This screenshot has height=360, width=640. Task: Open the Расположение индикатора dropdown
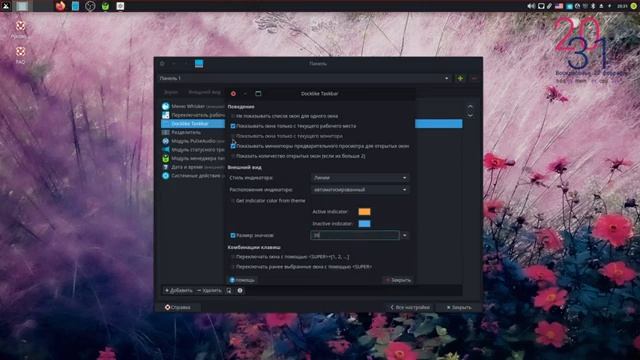(360, 190)
